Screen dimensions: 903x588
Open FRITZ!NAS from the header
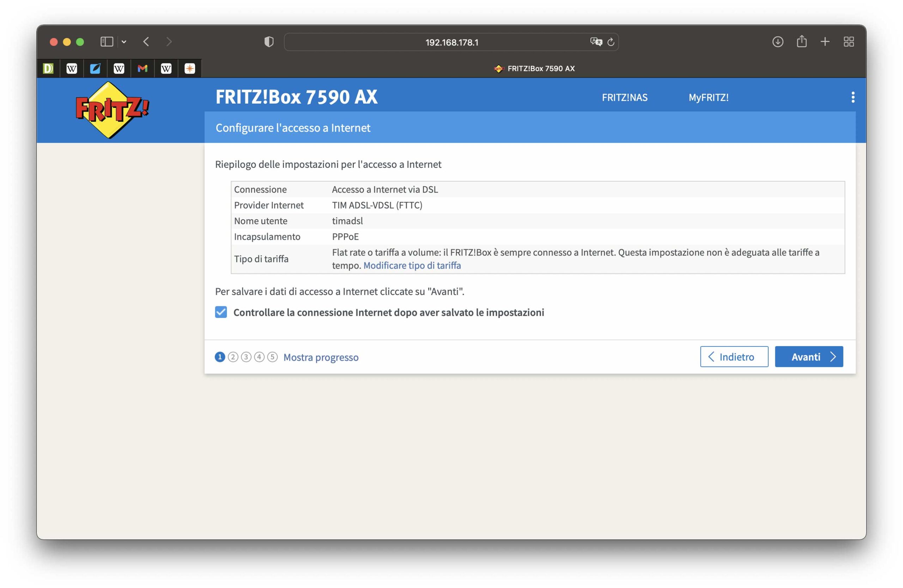click(624, 97)
